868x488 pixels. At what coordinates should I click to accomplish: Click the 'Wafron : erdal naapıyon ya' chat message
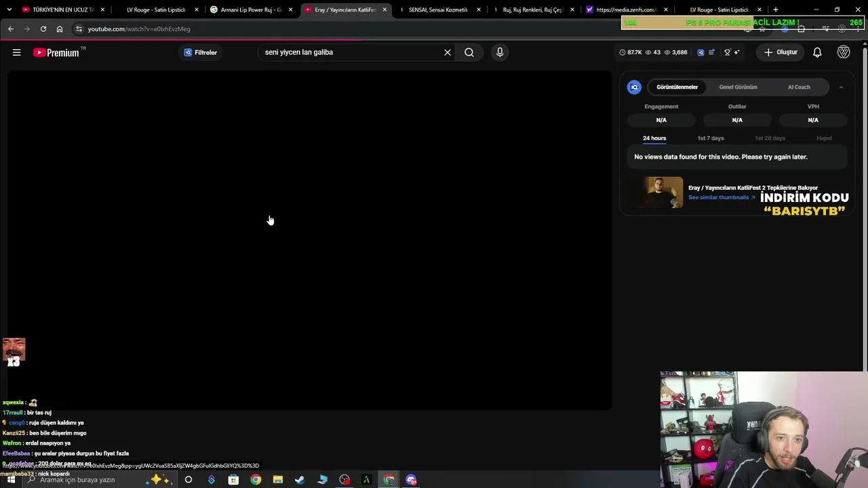[x=37, y=443]
